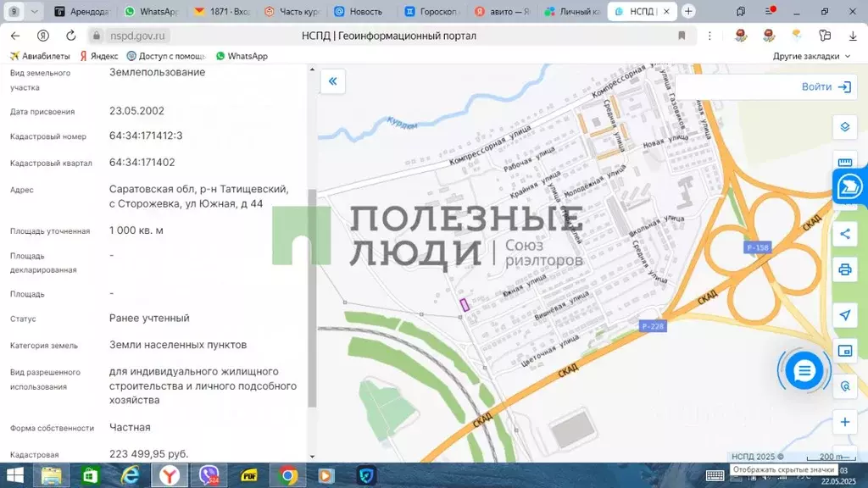The height and width of the screenshot is (488, 868).
Task: Open downloads arrow icon
Action: click(853, 36)
